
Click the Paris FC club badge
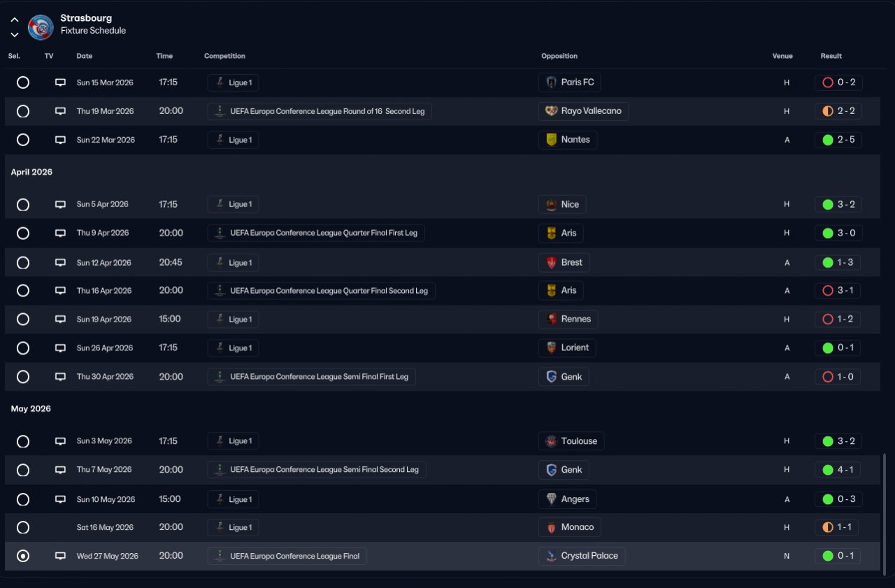point(552,83)
